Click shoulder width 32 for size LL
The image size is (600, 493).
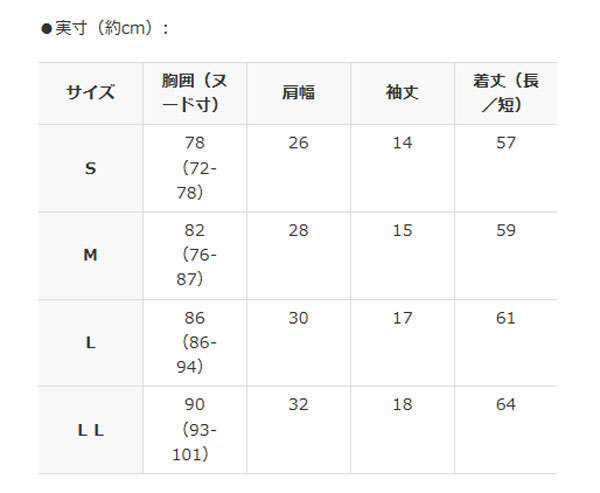[298, 405]
